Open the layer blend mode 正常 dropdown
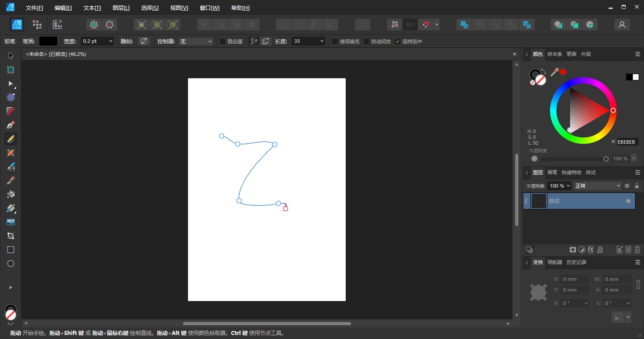The width and height of the screenshot is (644, 339). point(598,186)
